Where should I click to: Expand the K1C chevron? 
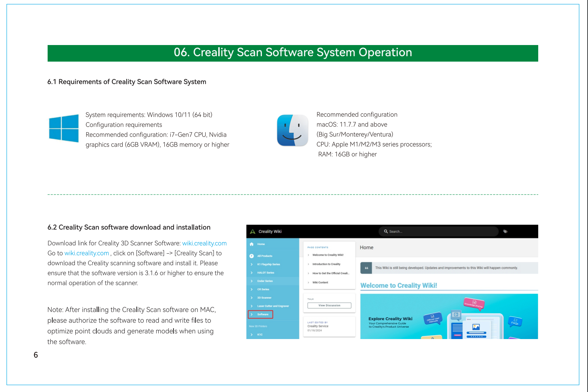tap(251, 335)
